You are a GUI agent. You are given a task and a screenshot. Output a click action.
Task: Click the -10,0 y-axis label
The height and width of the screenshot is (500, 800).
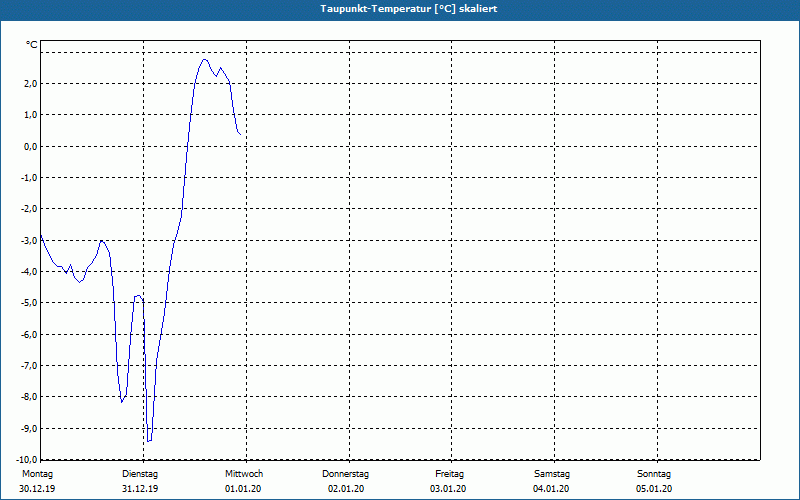[27, 460]
